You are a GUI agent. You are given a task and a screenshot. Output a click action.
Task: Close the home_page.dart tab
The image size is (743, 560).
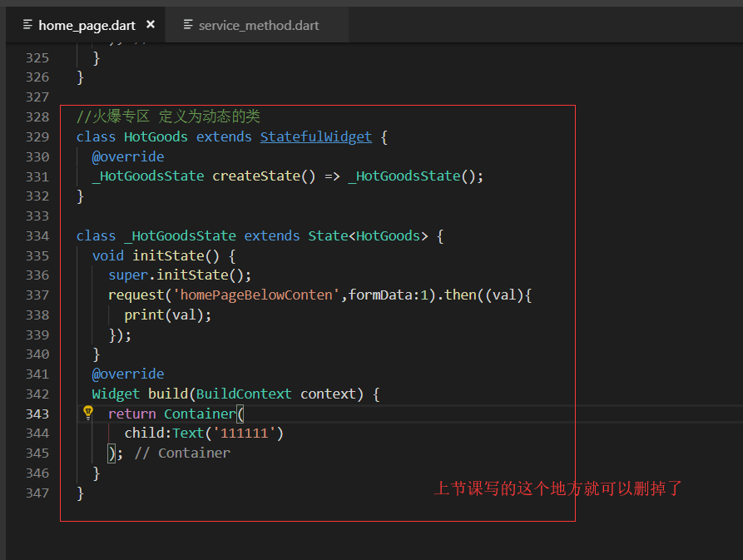coord(151,24)
